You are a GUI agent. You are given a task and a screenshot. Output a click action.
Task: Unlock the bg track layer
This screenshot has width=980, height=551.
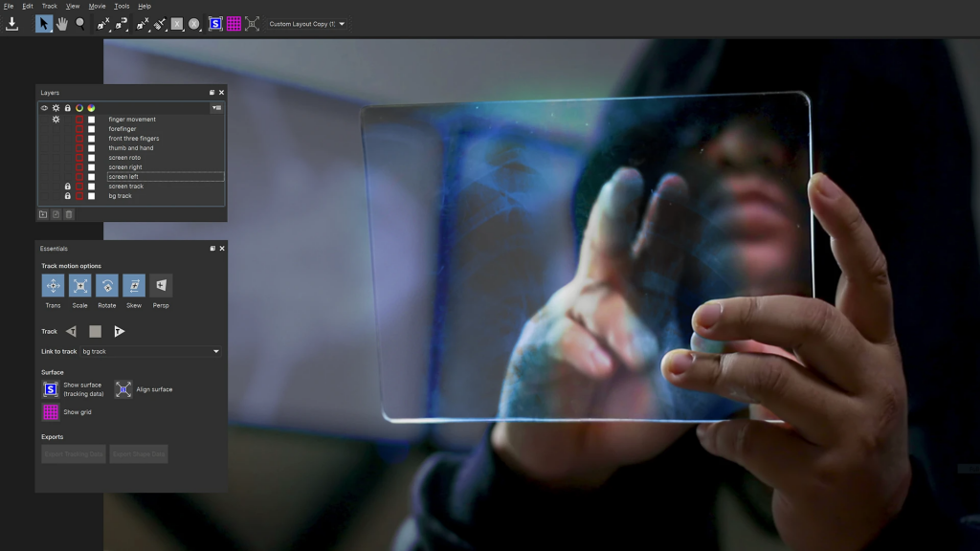pyautogui.click(x=68, y=196)
